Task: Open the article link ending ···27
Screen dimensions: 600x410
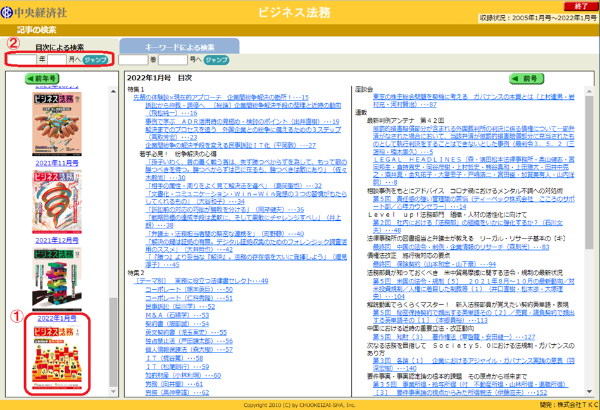Action: click(230, 145)
